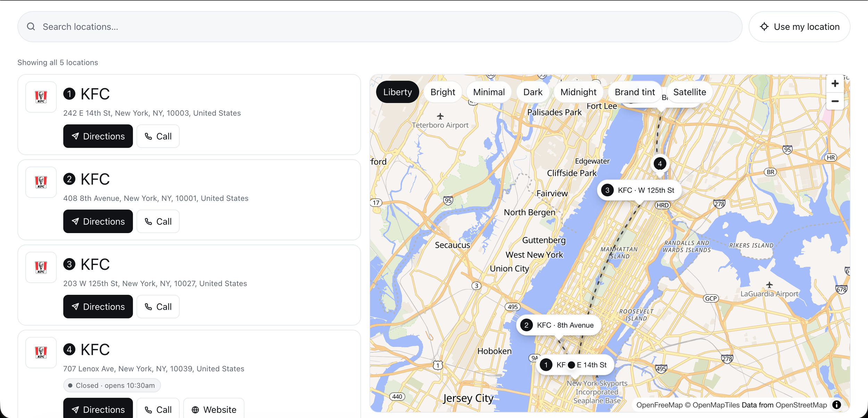Image resolution: width=868 pixels, height=418 pixels.
Task: Click the search magnifier icon
Action: click(x=31, y=27)
